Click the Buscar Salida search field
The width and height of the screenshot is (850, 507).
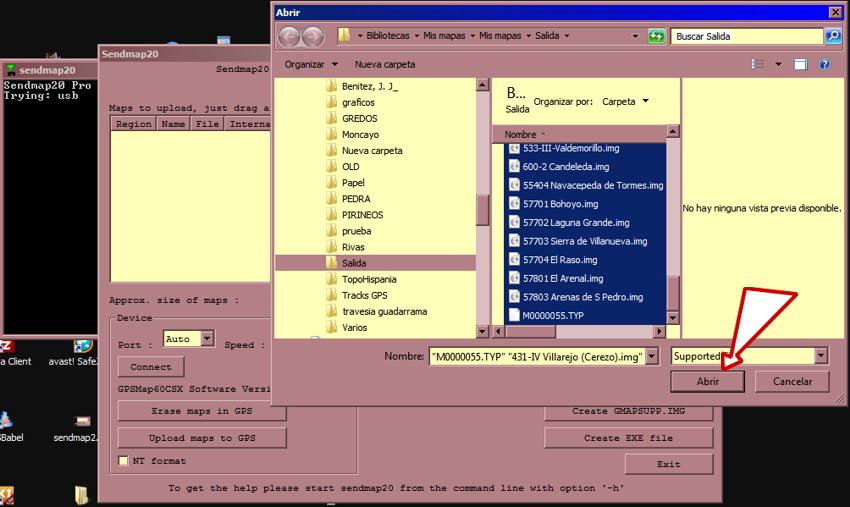[747, 36]
